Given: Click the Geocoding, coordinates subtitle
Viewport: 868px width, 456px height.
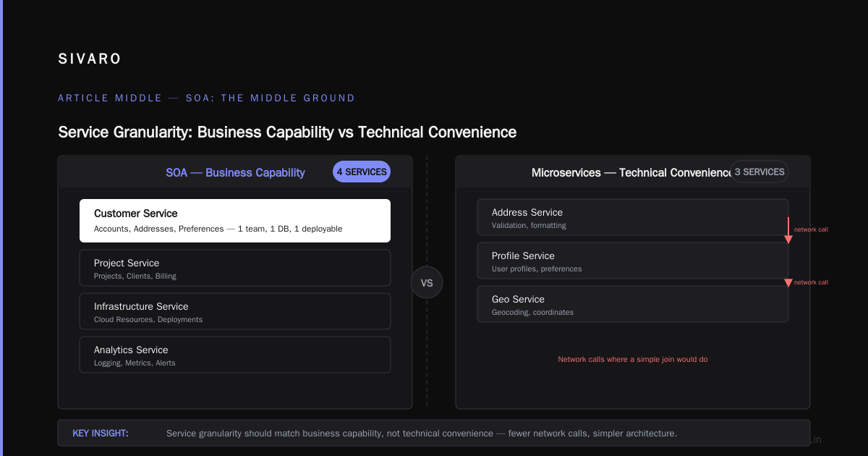Looking at the screenshot, I should (x=532, y=312).
